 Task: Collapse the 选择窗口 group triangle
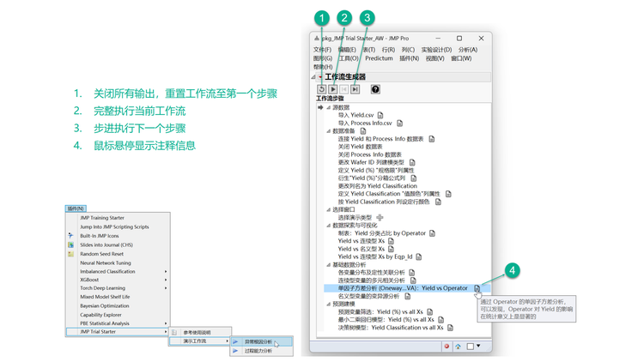click(x=329, y=209)
